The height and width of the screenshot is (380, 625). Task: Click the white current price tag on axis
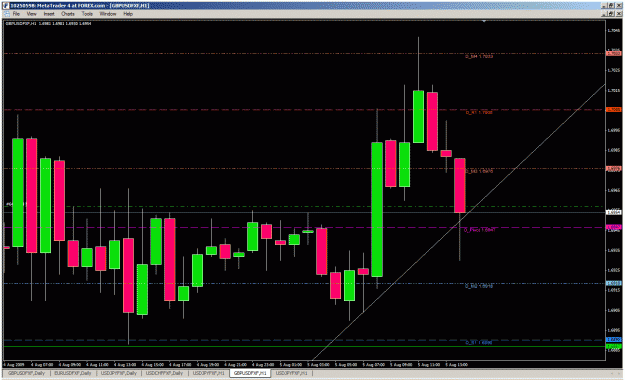point(613,212)
